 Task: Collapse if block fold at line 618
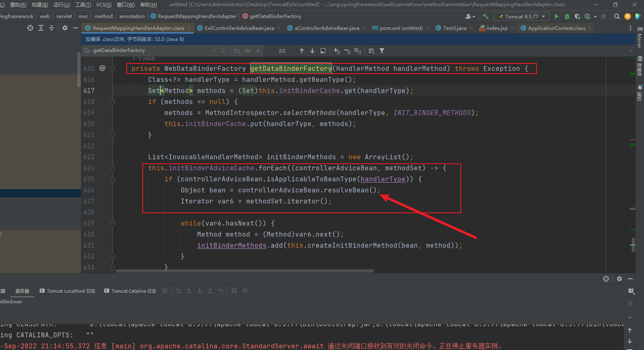(112, 102)
